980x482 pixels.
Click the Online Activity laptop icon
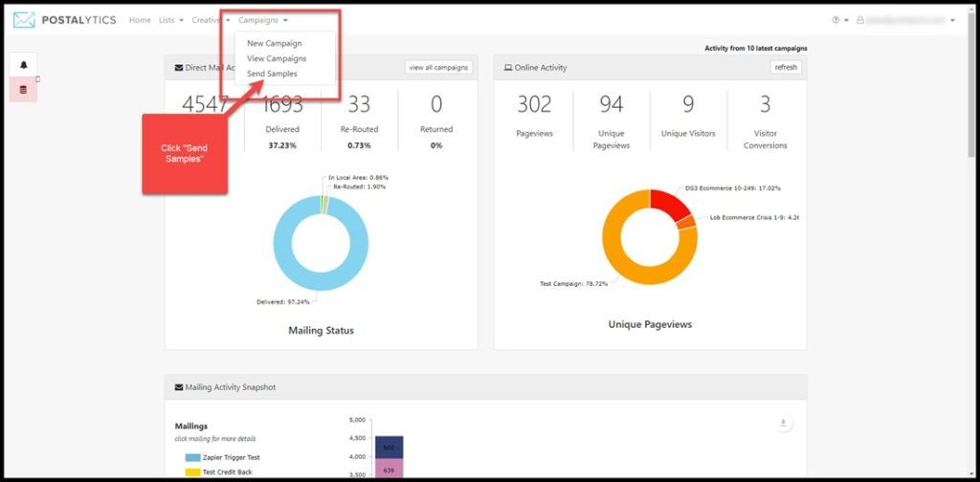508,68
